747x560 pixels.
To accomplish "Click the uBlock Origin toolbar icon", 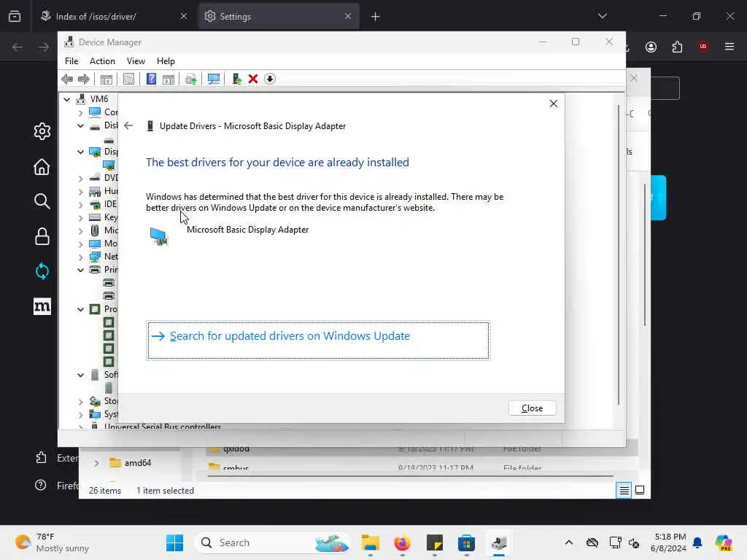I will 703,47.
